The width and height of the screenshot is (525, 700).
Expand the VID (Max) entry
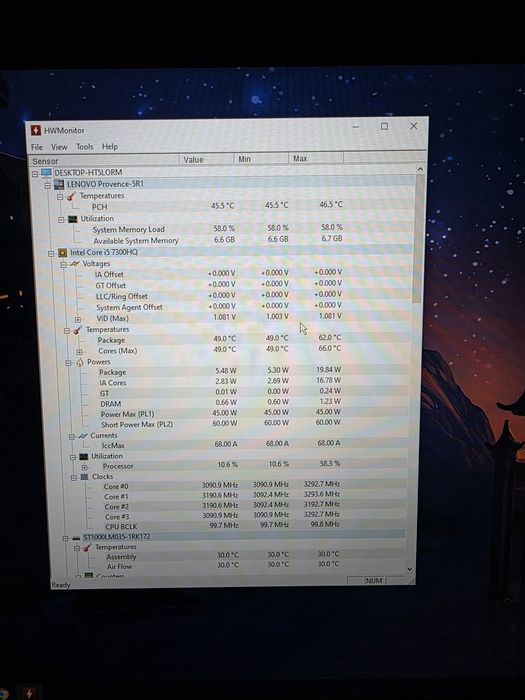pos(78,320)
